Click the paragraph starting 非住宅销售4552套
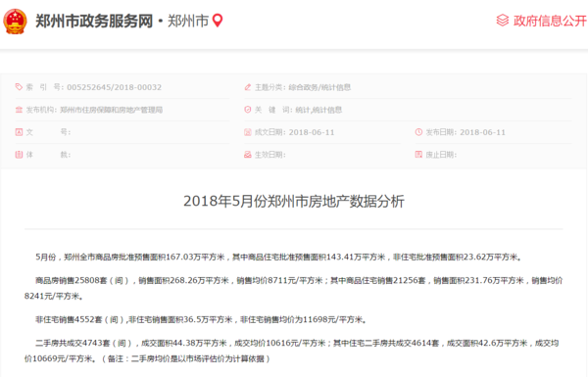This screenshot has width=588, height=377. pyautogui.click(x=201, y=319)
